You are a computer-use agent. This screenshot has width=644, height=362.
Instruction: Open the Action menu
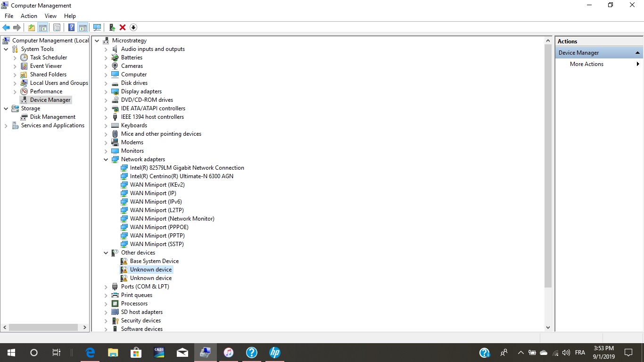[29, 16]
